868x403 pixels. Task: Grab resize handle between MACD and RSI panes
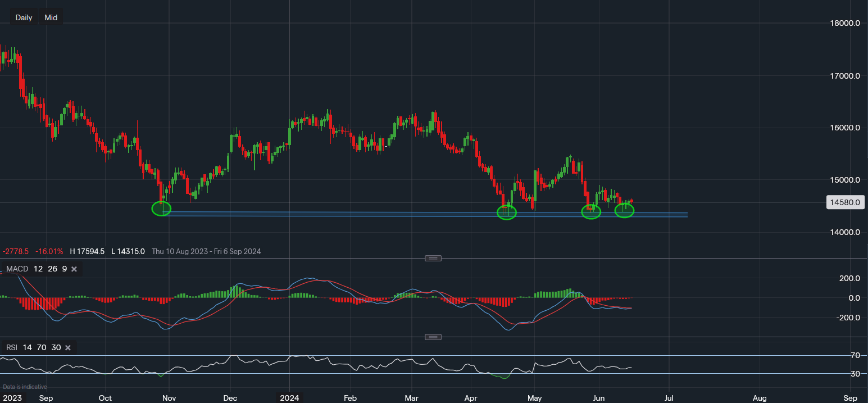[x=433, y=337]
